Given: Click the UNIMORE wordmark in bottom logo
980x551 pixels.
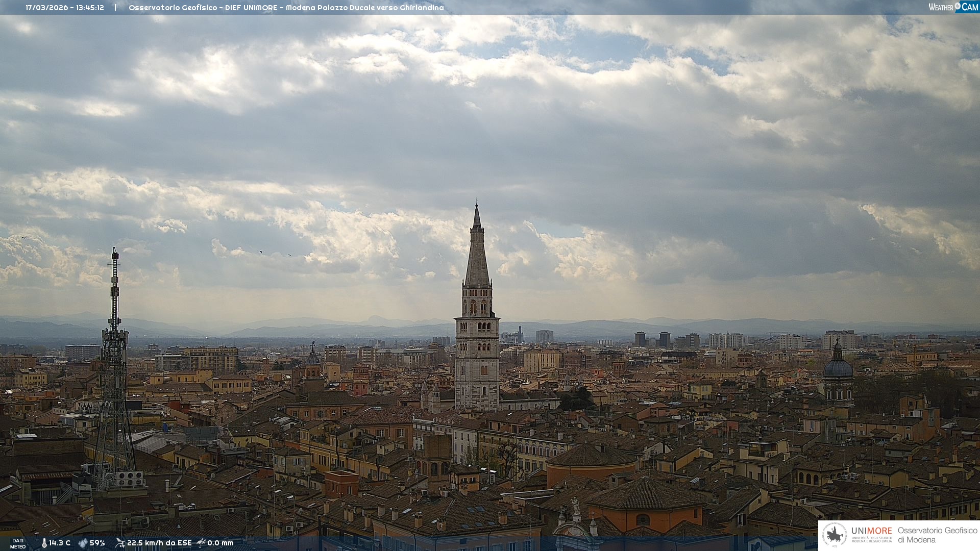Looking at the screenshot, I should pos(871,531).
